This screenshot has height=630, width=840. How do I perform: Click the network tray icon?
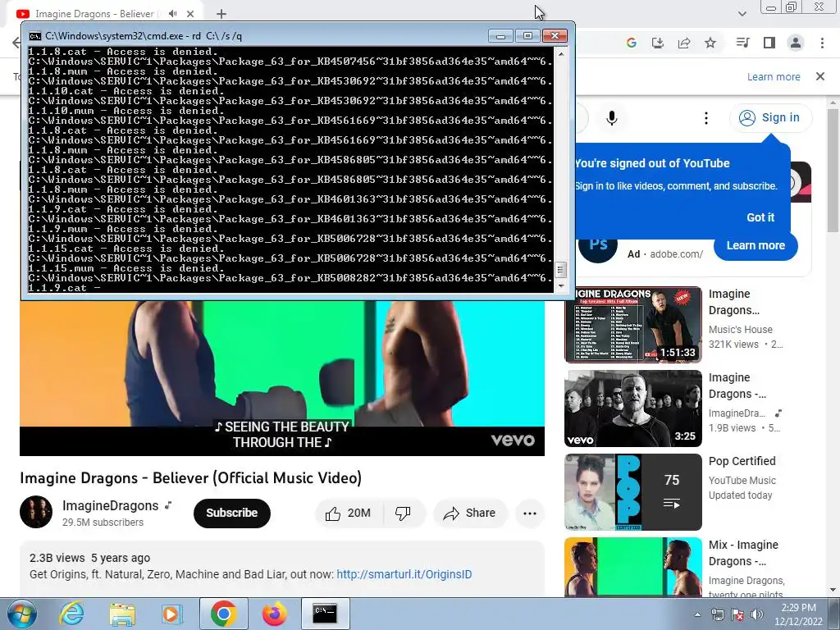point(717,614)
